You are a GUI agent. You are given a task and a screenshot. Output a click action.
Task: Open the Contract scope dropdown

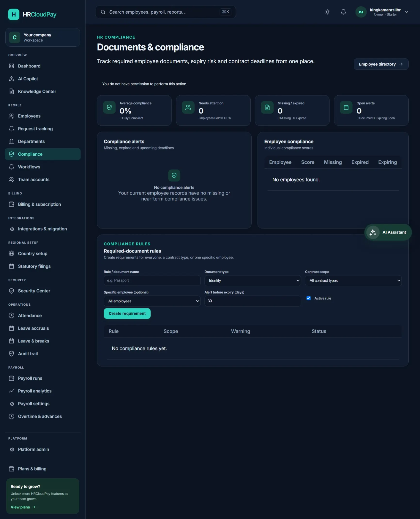point(353,281)
